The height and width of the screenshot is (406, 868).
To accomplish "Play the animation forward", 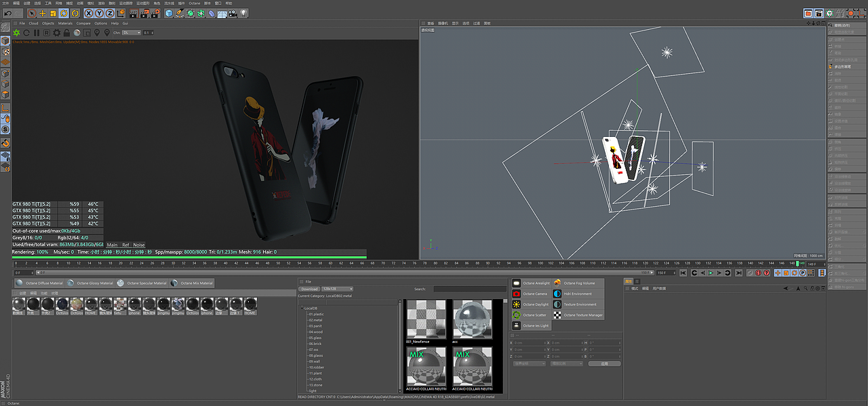I will 711,273.
